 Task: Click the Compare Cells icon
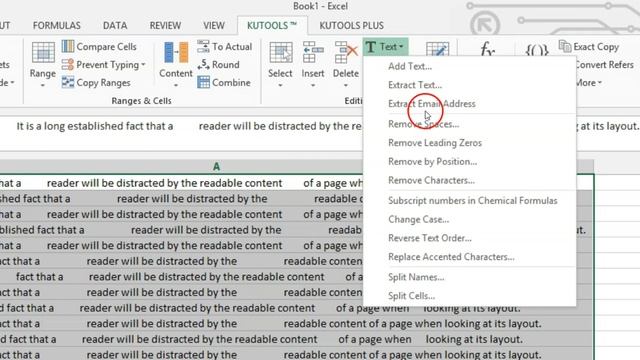pos(68,46)
